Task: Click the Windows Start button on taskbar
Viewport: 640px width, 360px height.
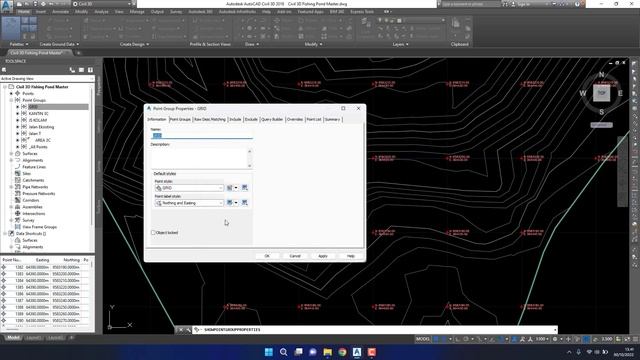Action: point(269,352)
